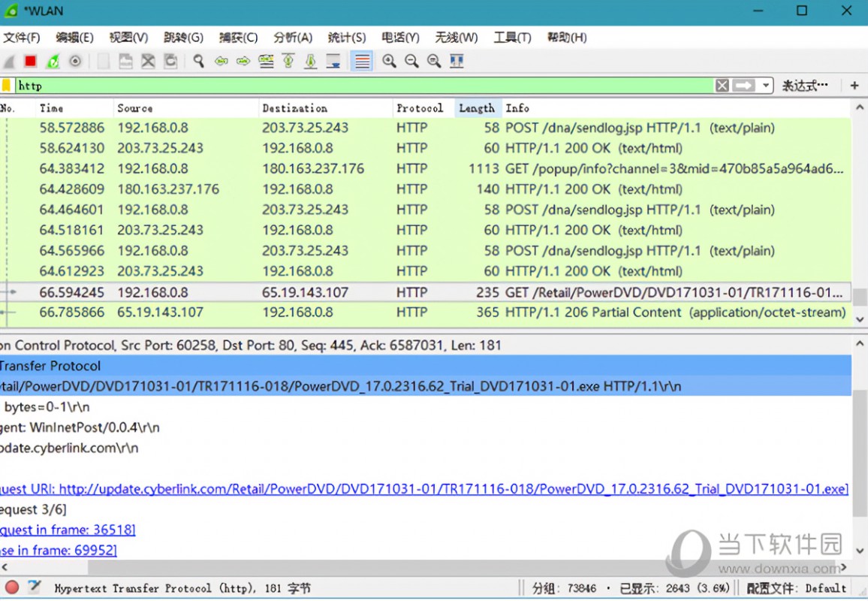Open the recent filters dropdown arrow
Image resolution: width=868 pixels, height=601 pixels.
click(x=766, y=86)
